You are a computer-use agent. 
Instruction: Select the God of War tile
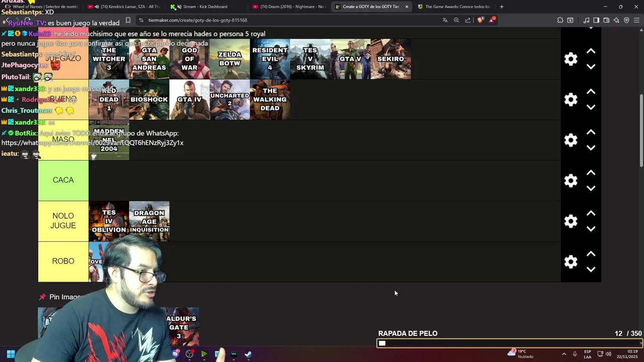189,59
